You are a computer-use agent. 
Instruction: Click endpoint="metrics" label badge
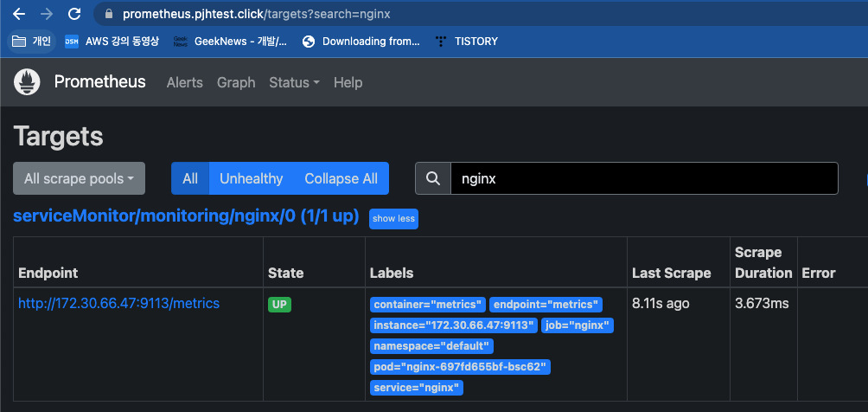(546, 305)
